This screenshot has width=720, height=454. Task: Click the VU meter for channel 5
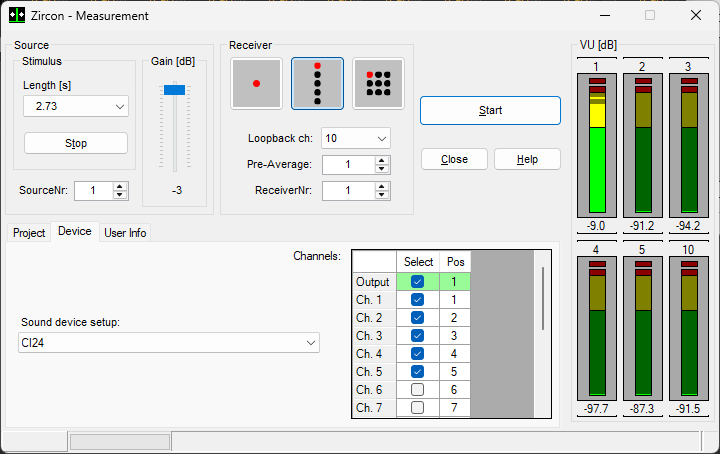[643, 328]
